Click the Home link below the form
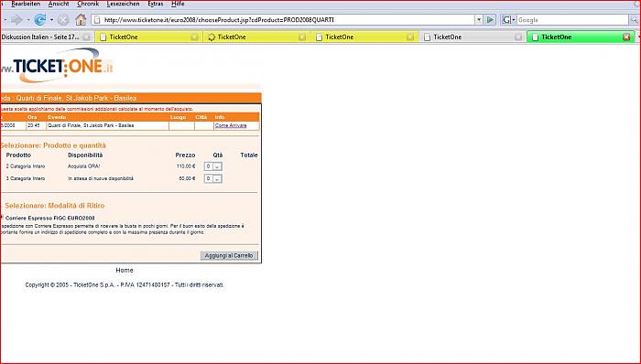Image resolution: width=641 pixels, height=364 pixels. (x=125, y=270)
